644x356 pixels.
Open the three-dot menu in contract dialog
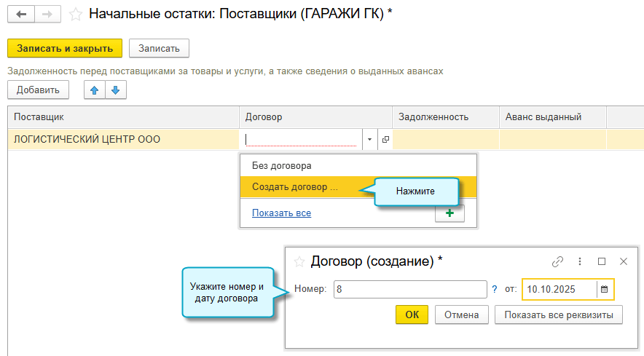580,261
